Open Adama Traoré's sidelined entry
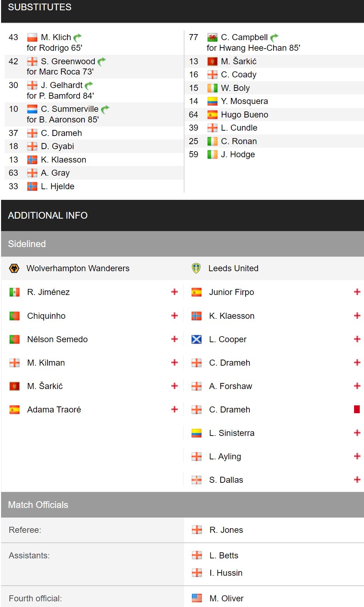Image resolution: width=364 pixels, height=607 pixels. [54, 410]
